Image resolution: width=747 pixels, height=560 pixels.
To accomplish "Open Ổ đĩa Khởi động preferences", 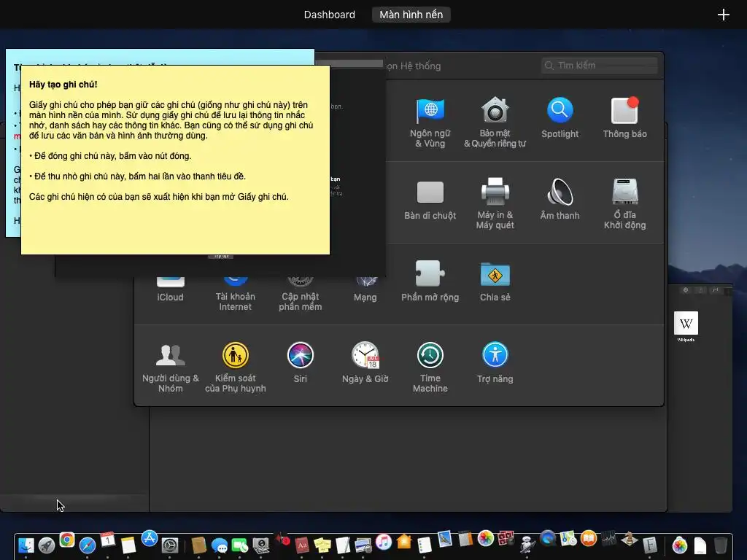I will (624, 204).
